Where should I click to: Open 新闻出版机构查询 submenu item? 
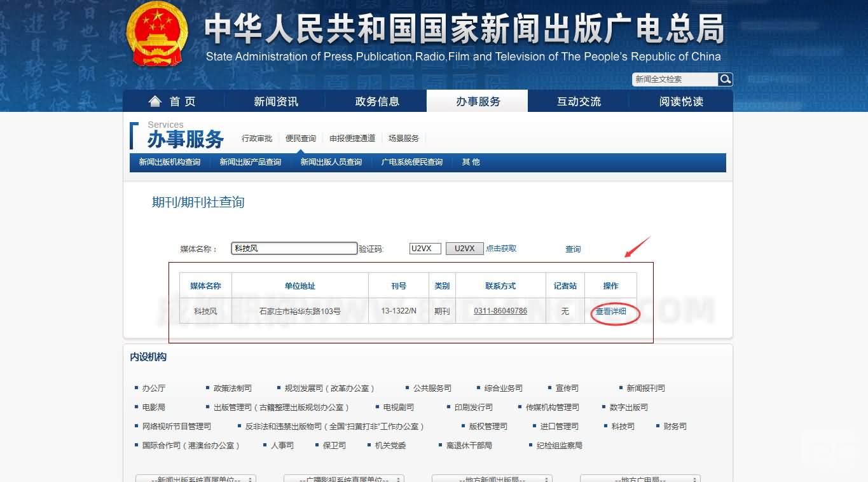170,162
